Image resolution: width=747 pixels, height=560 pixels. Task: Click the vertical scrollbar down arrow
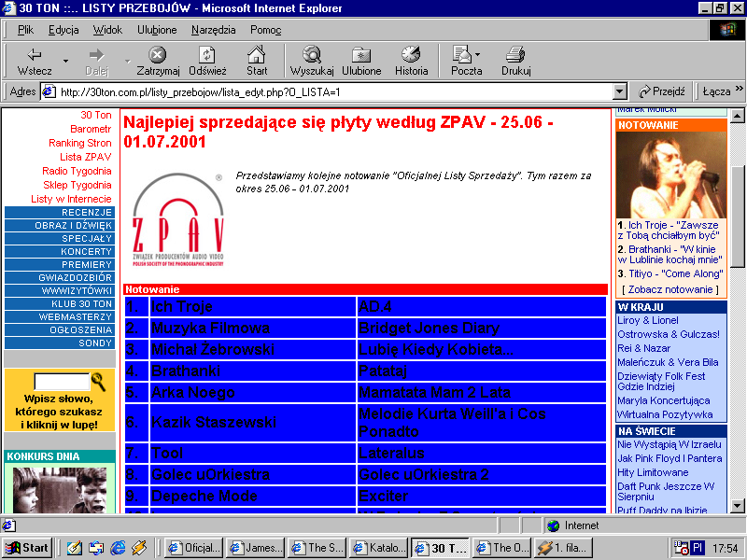click(738, 506)
